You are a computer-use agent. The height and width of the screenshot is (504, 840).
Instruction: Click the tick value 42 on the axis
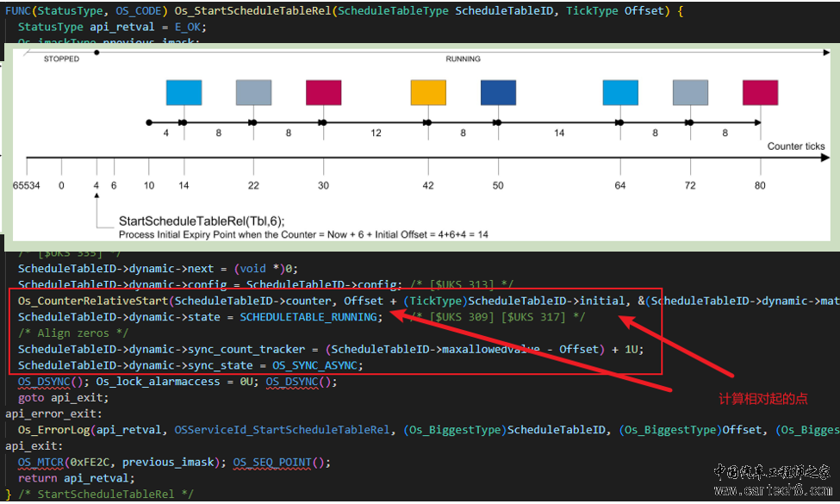[428, 185]
